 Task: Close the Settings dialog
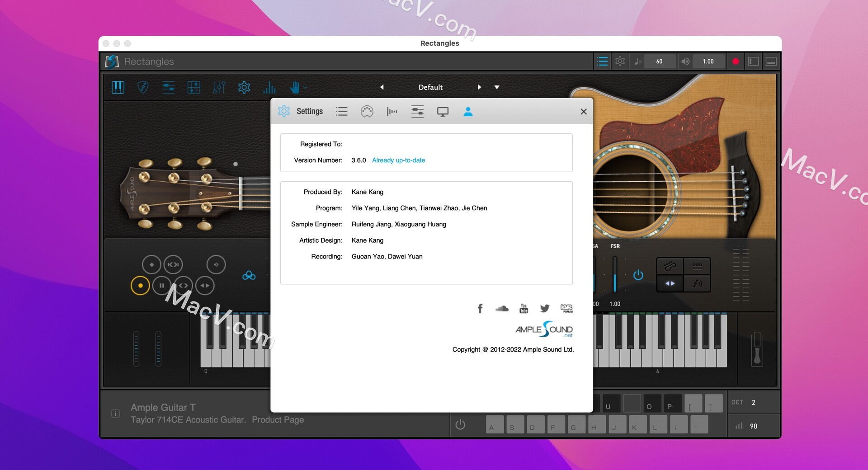tap(584, 112)
